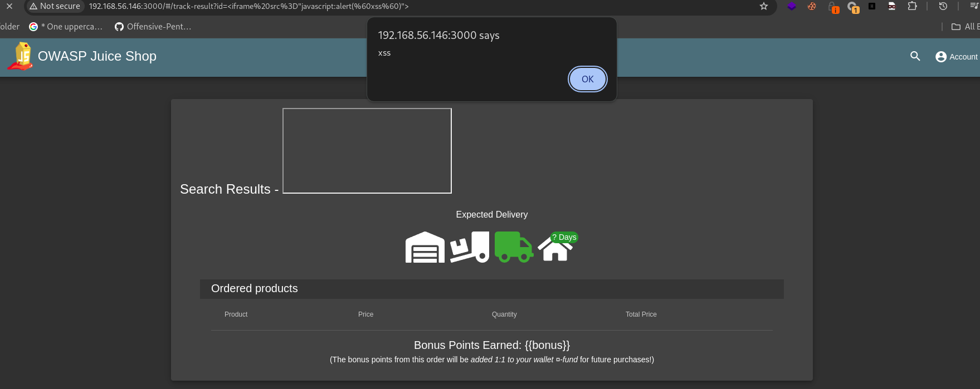This screenshot has height=389, width=980.
Task: Click the forklift hand truck status icon
Action: click(470, 247)
